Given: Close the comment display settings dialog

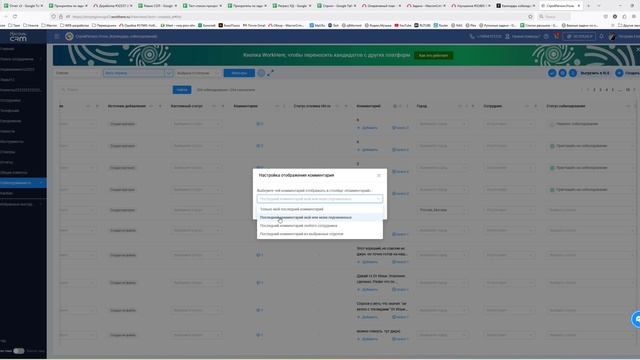Looking at the screenshot, I should point(379,176).
